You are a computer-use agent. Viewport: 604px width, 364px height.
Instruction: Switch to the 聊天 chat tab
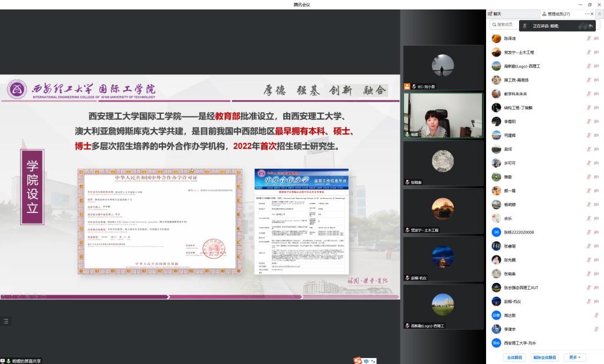tap(497, 14)
